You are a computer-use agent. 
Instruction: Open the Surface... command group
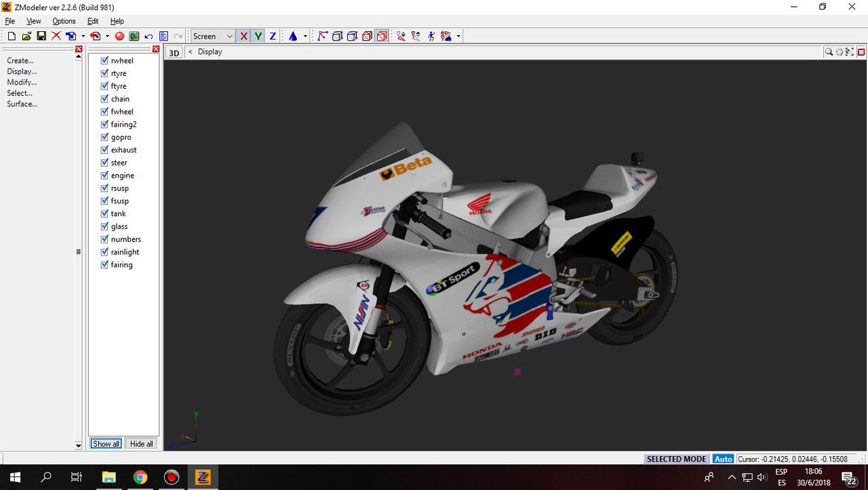point(22,104)
